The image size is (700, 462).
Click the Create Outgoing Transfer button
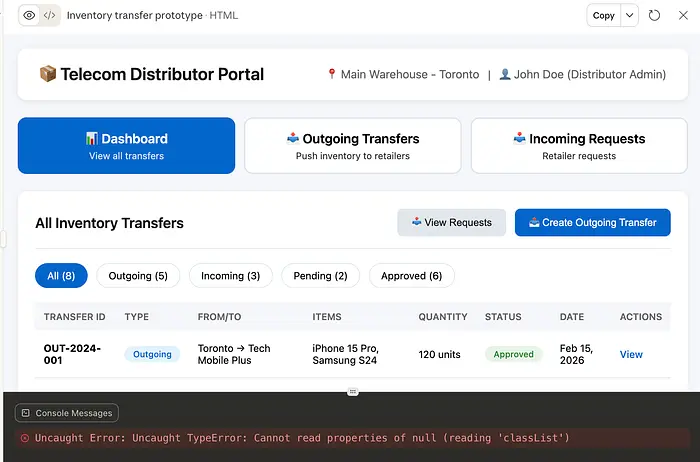point(592,223)
